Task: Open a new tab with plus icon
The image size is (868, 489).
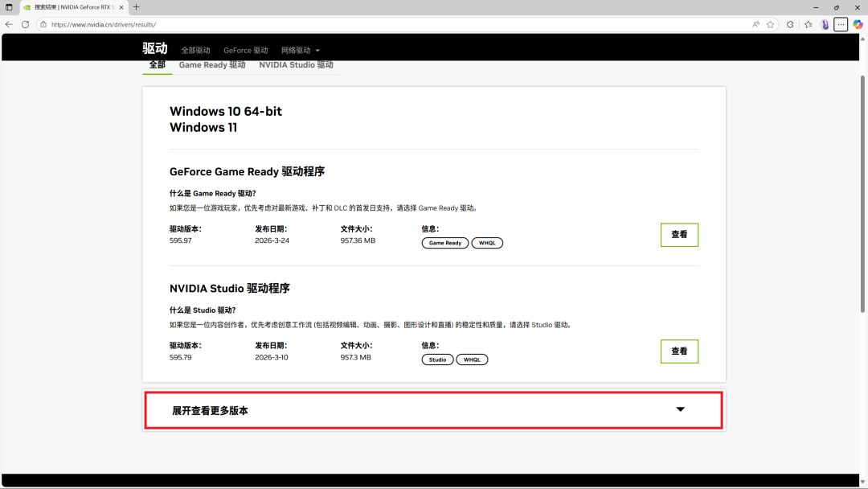Action: tap(136, 7)
